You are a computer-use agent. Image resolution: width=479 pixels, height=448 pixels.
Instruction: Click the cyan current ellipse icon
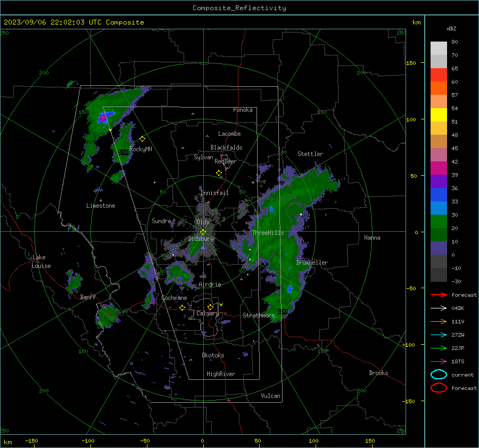439,374
